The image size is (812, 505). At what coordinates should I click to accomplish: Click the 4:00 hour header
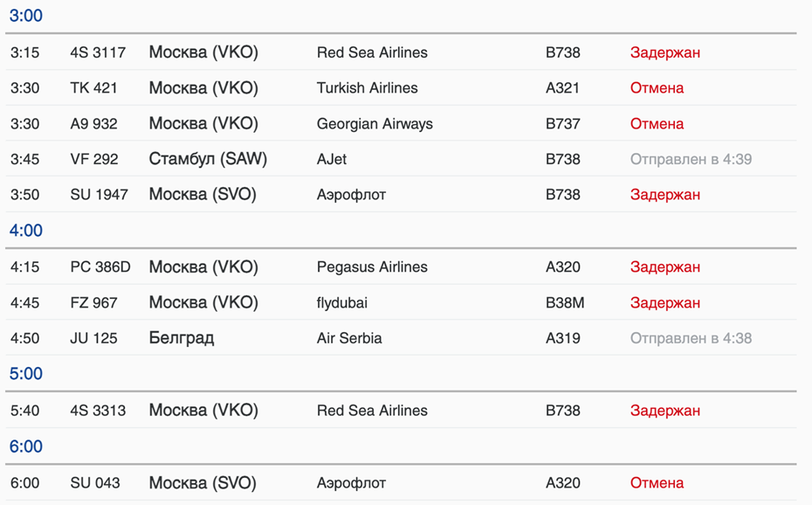click(26, 231)
